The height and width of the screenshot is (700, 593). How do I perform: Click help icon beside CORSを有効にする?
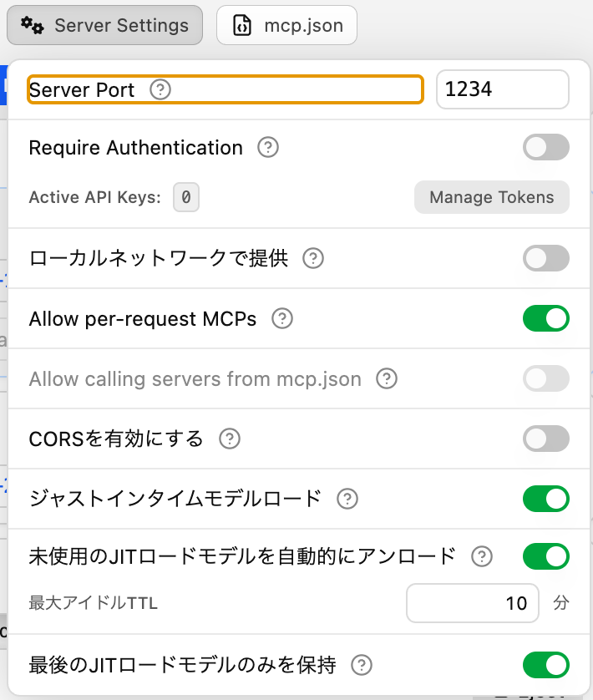[x=229, y=439]
